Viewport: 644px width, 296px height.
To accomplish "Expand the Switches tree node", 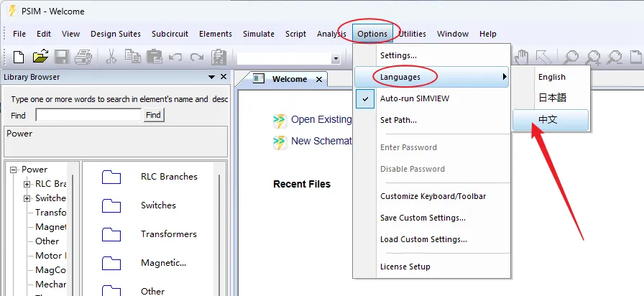I will (27, 199).
